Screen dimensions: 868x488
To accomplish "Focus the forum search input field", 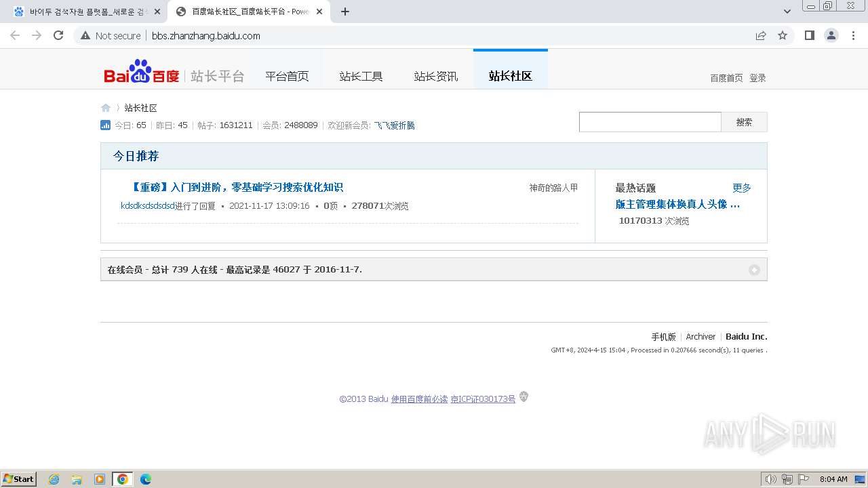I will (x=650, y=122).
